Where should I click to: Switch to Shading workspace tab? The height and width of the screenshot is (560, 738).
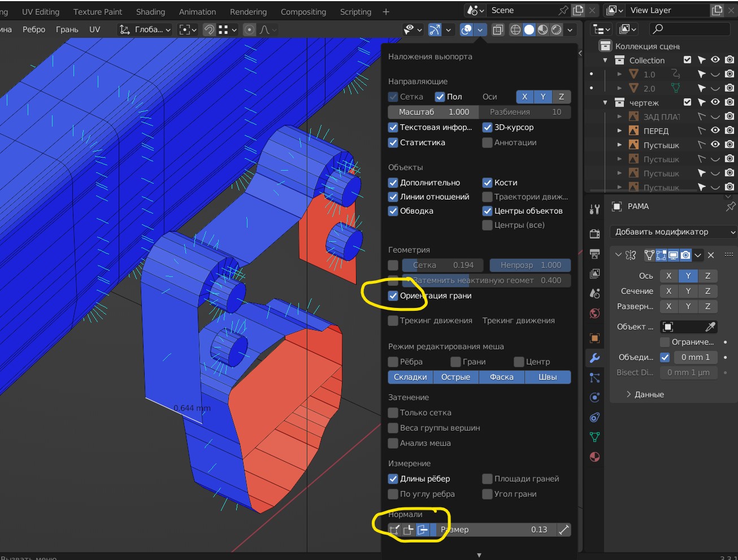[x=150, y=12]
